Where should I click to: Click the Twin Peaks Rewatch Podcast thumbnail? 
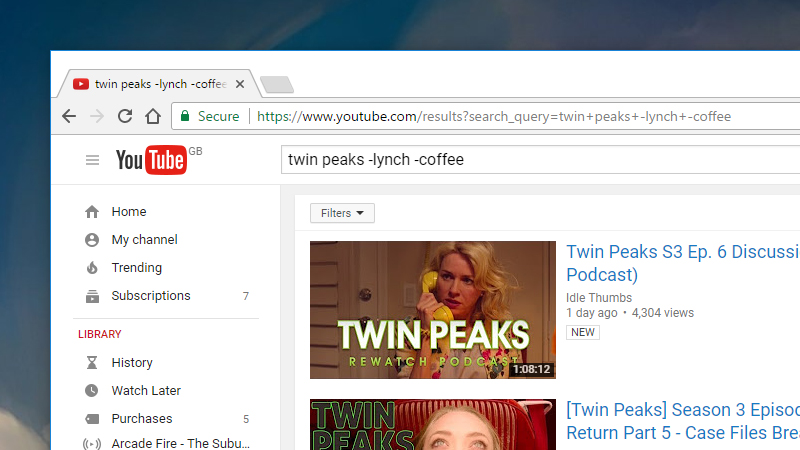click(433, 310)
